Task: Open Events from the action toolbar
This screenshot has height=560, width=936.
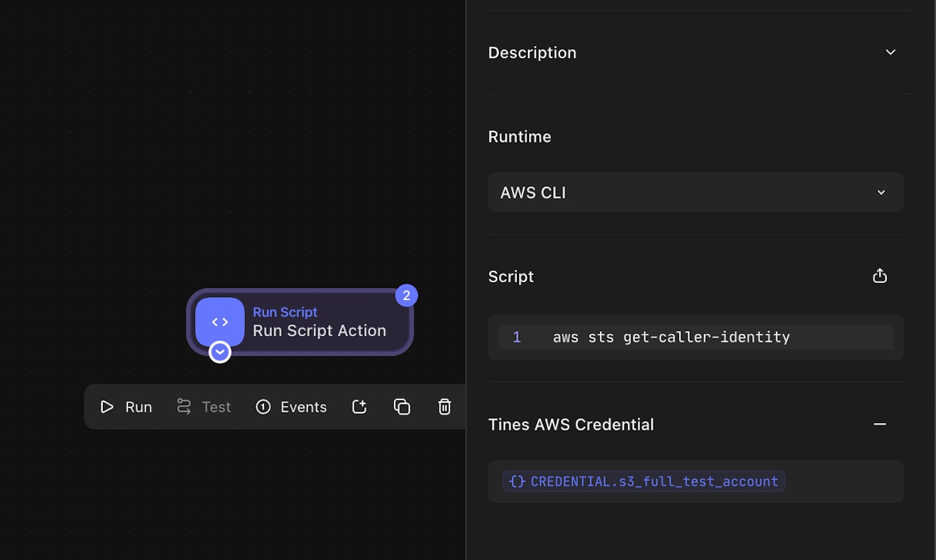Action: click(292, 407)
